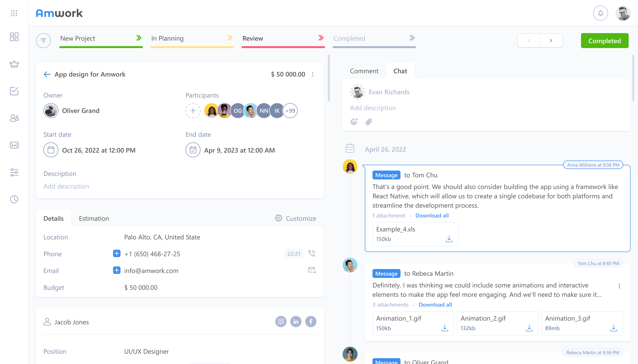
Task: Open options menu on Tom Chu's message
Action: (x=619, y=286)
